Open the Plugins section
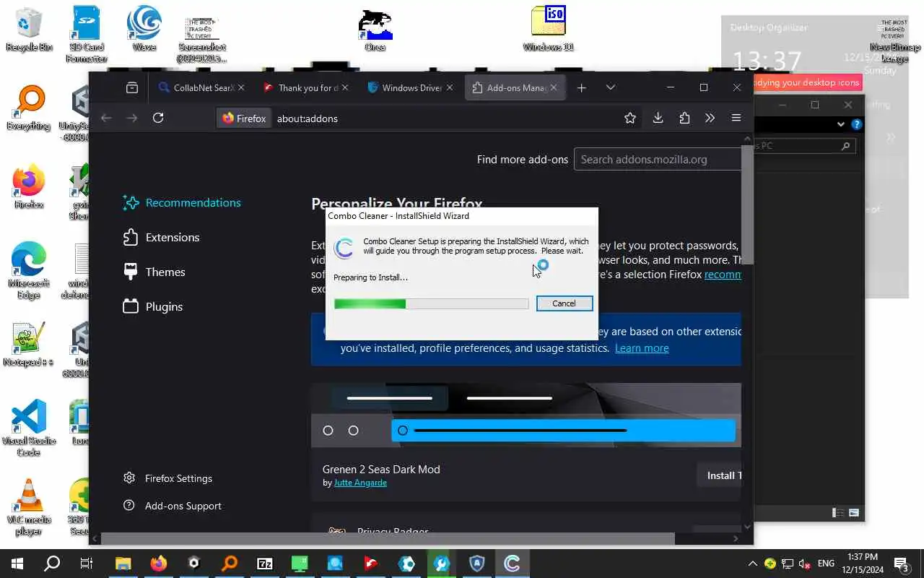Viewport: 924px width, 578px height. (152, 306)
